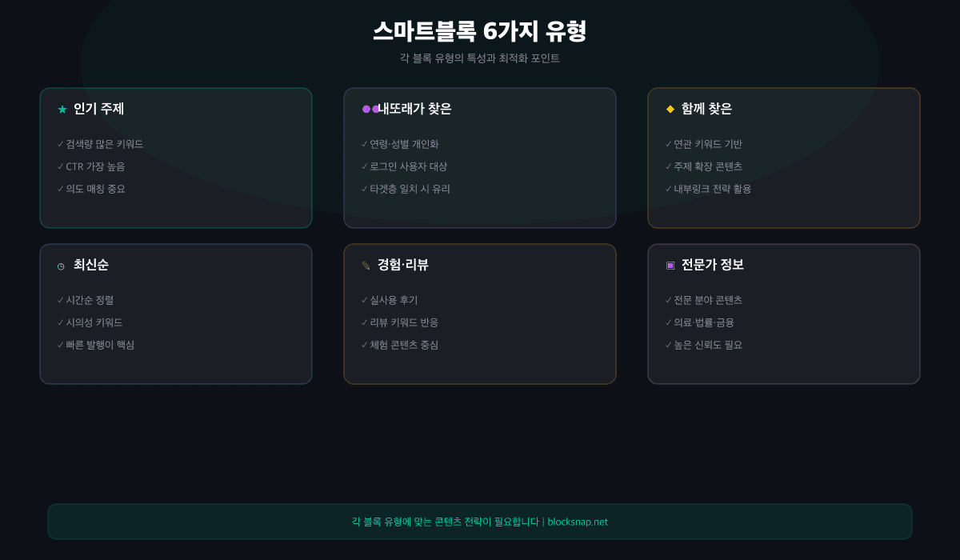Click the green star icon beside 인기 주제
Image resolution: width=960 pixels, height=560 pixels.
click(62, 109)
